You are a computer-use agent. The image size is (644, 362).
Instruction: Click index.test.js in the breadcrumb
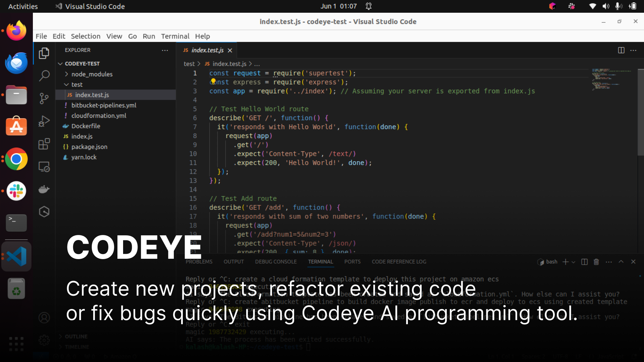pos(229,64)
